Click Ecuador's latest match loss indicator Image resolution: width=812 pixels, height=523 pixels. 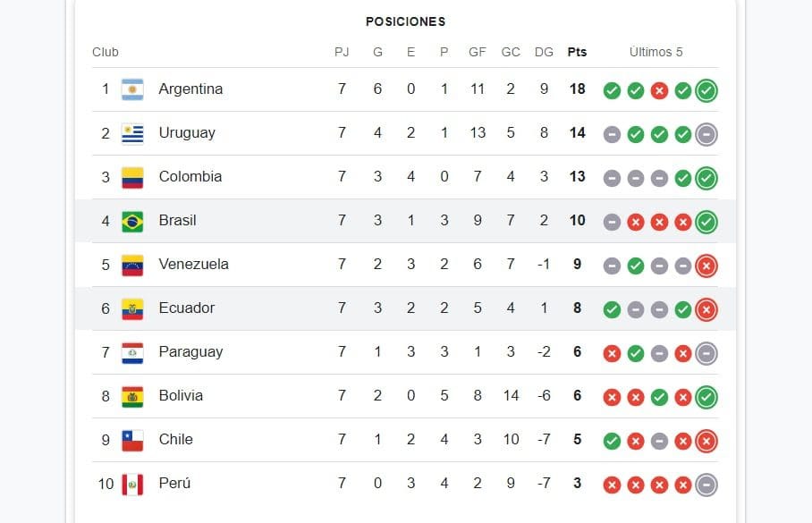click(706, 309)
